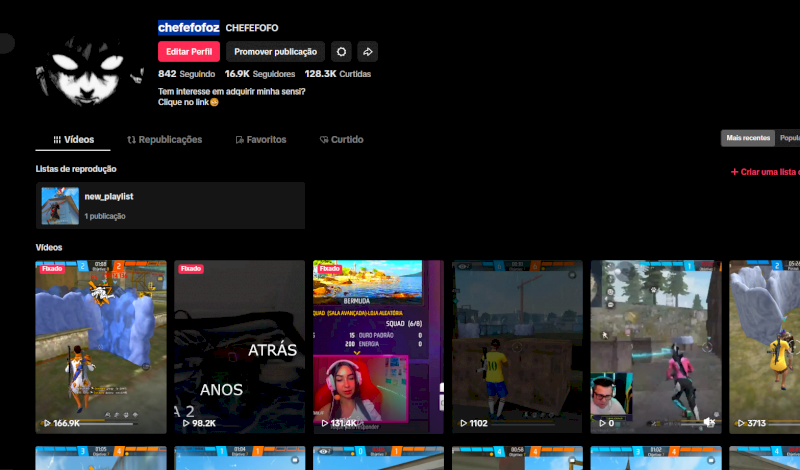Select the Vídeos tab

[x=73, y=140]
